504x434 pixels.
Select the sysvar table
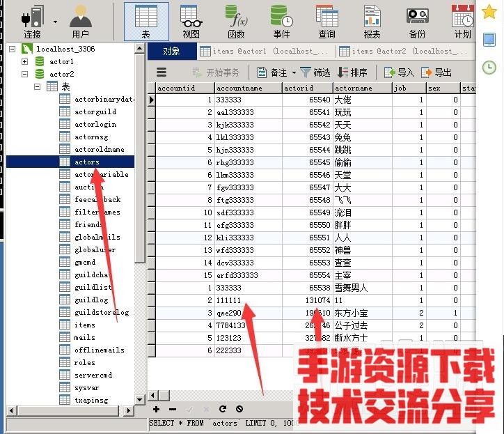pos(86,387)
